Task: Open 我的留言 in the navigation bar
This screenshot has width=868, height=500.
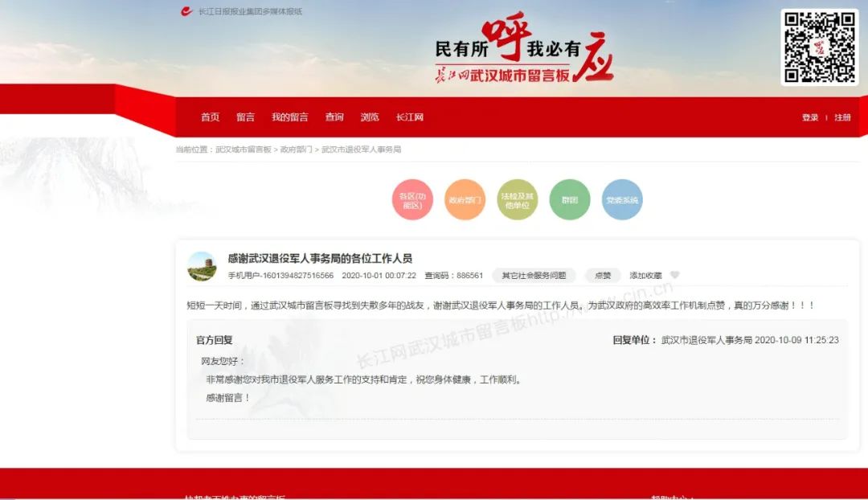Action: [x=289, y=117]
